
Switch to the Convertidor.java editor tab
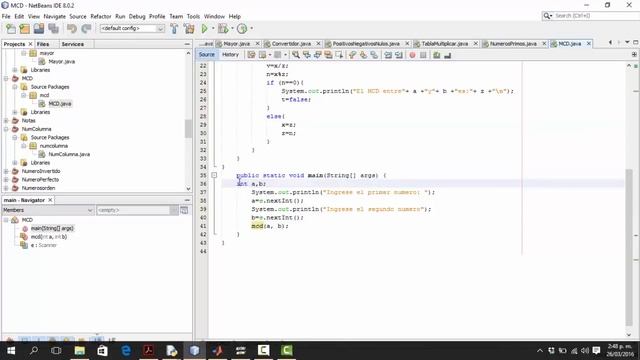(x=291, y=44)
